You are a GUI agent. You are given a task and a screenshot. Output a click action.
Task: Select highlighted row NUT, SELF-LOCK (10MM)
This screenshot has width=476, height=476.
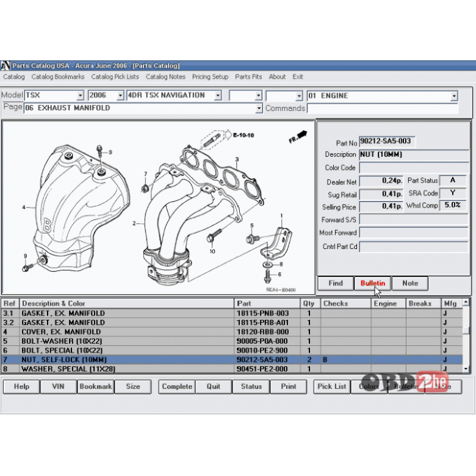point(232,359)
